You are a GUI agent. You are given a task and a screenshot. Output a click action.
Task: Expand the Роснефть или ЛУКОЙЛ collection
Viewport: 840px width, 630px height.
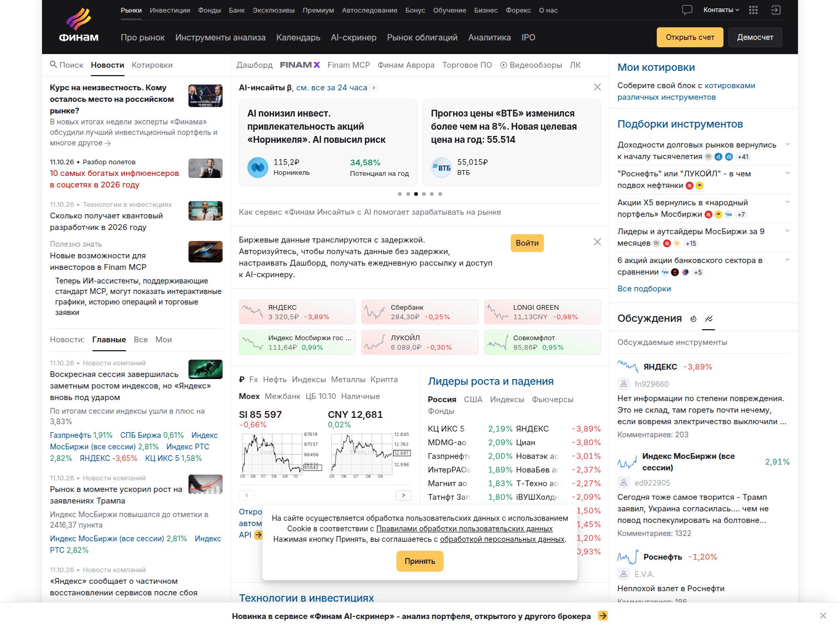click(787, 173)
